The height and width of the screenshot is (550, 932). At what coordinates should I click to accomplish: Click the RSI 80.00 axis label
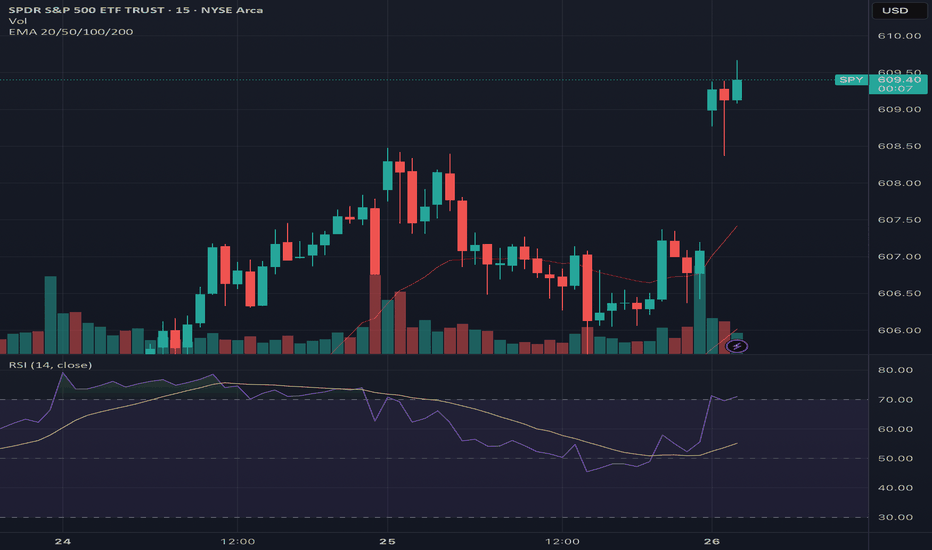pos(895,370)
